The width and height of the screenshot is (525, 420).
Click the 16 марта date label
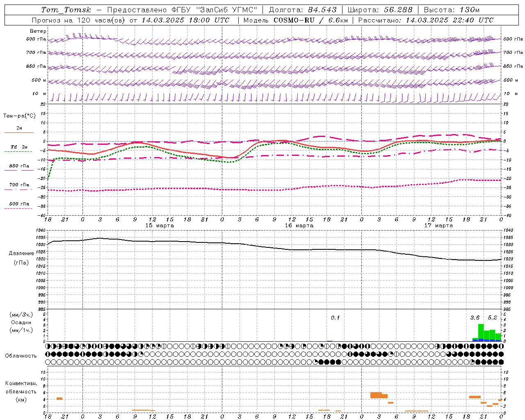[x=299, y=226]
